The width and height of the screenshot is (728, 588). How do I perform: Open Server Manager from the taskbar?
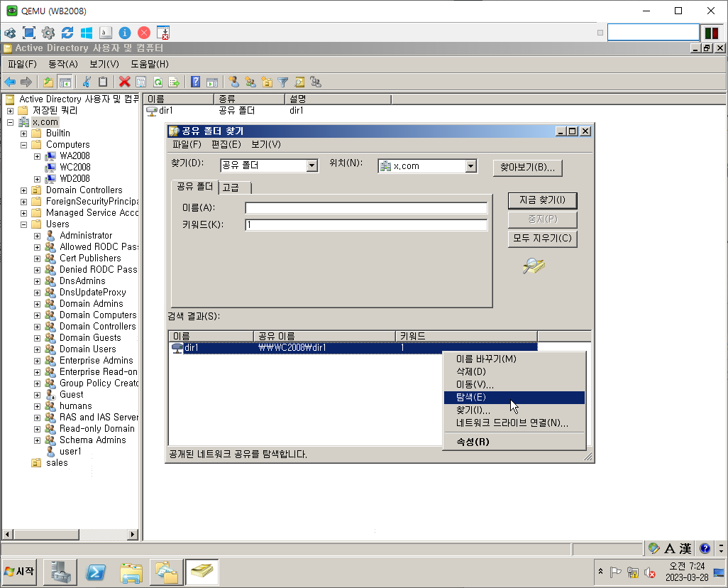tap(60, 572)
